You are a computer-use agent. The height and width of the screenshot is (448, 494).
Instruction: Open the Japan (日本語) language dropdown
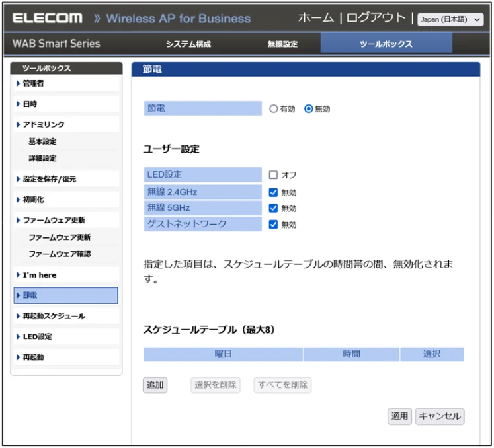[x=450, y=20]
